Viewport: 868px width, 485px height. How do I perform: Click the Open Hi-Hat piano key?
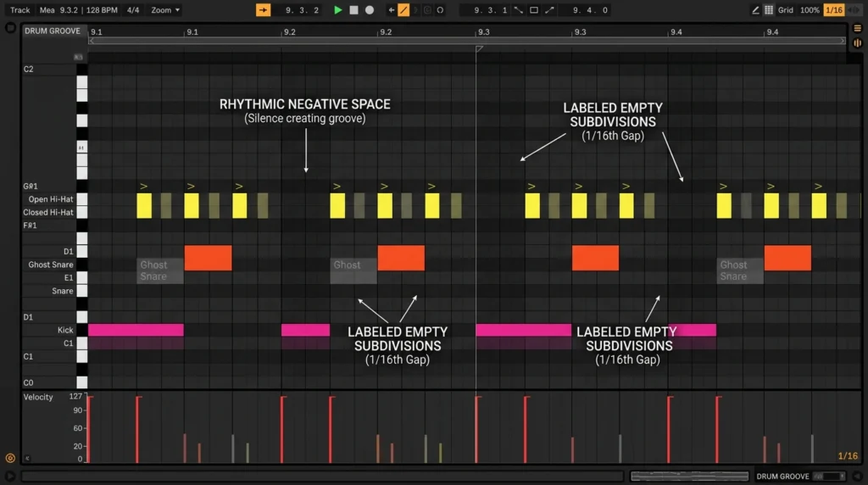pos(82,198)
